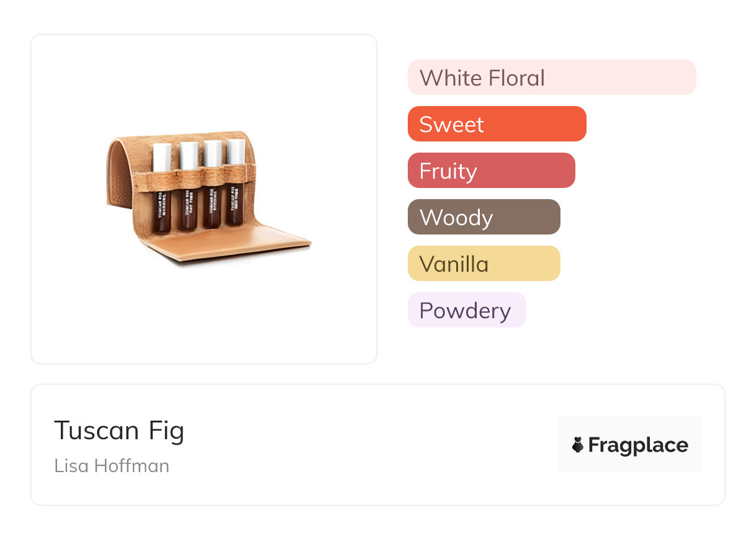Open the Lisa Hoffman brand link

[x=112, y=466]
